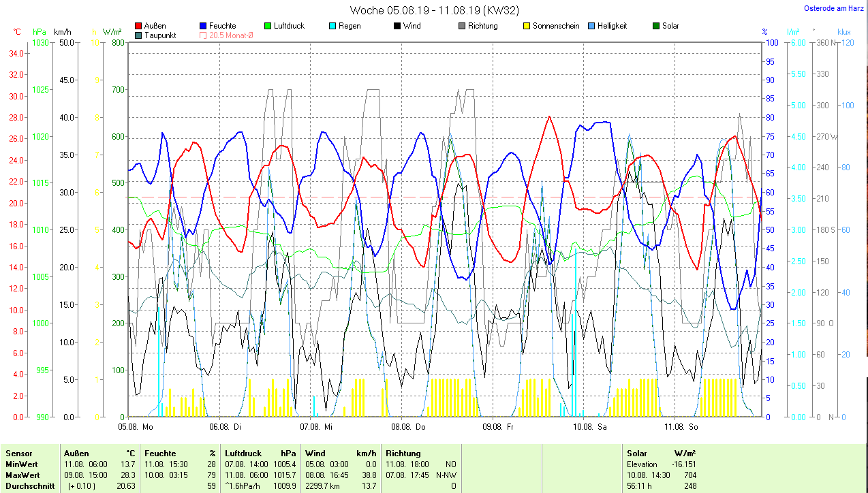Viewport: 868px width, 493px height.
Task: Click the red Außen legend swatch
Action: click(139, 27)
